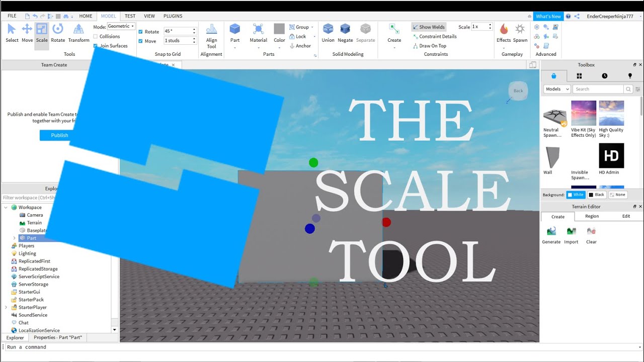Image resolution: width=644 pixels, height=362 pixels.
Task: Apply Negate to the selected part
Action: 345,33
